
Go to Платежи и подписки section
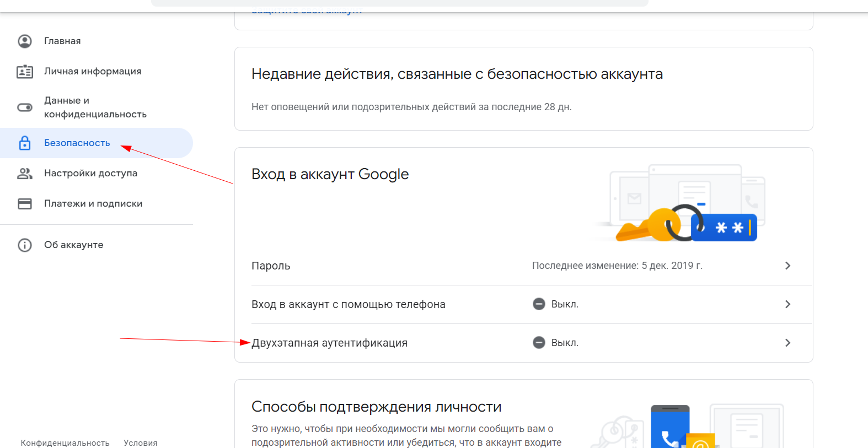[x=93, y=204]
